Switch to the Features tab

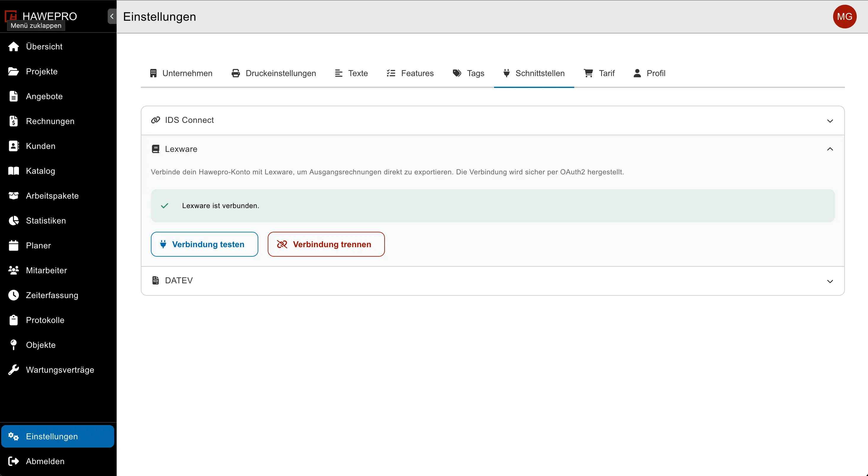(410, 73)
